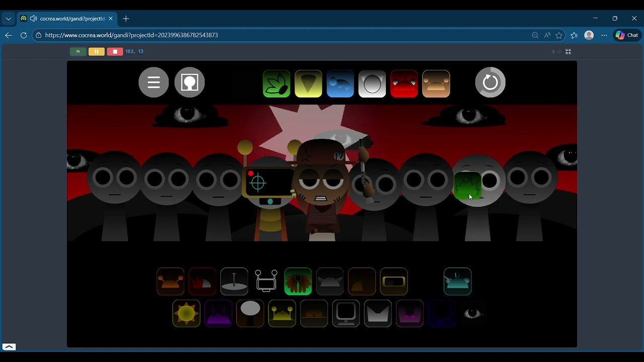Pick the light gray crown-shaped icon
The image size is (644, 362).
tap(378, 313)
